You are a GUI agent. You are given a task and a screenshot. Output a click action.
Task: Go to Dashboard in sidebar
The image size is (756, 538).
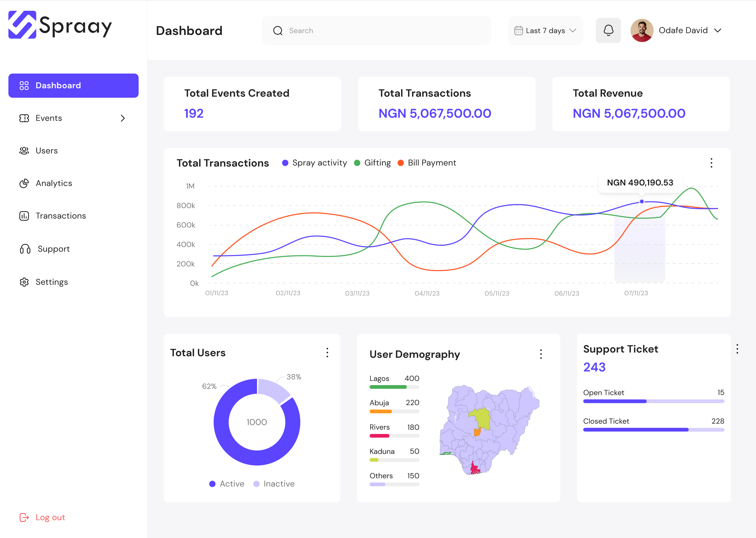click(73, 85)
